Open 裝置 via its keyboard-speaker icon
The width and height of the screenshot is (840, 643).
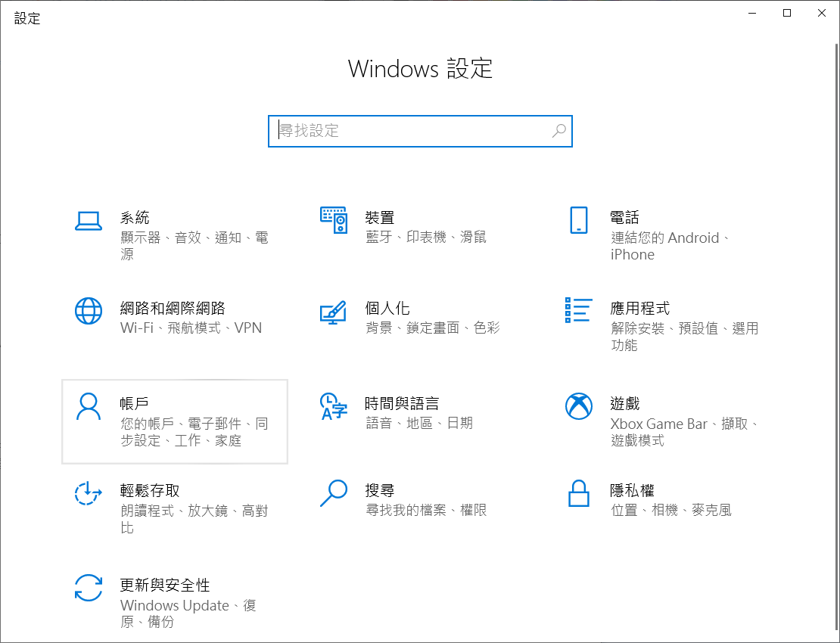coord(333,220)
